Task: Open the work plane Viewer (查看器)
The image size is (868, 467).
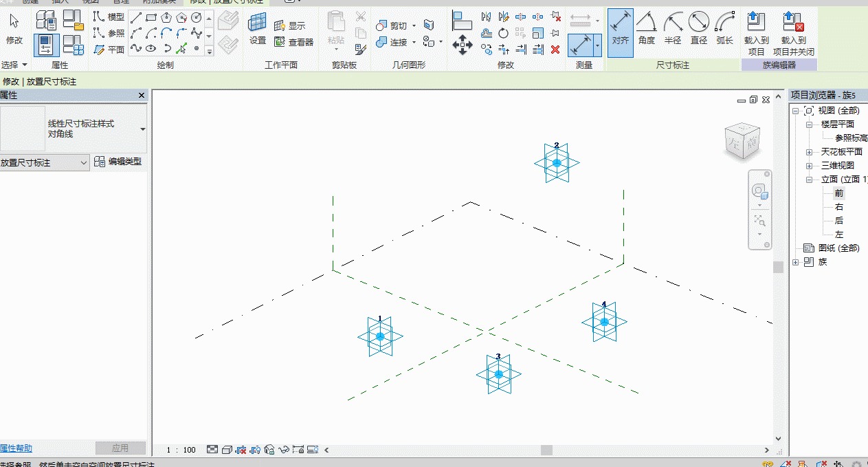Action: tap(293, 42)
